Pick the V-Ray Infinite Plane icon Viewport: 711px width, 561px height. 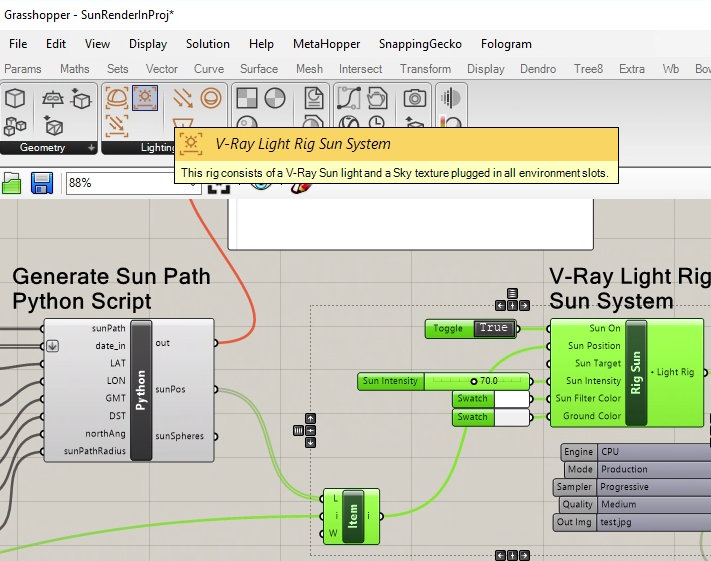click(x=53, y=98)
